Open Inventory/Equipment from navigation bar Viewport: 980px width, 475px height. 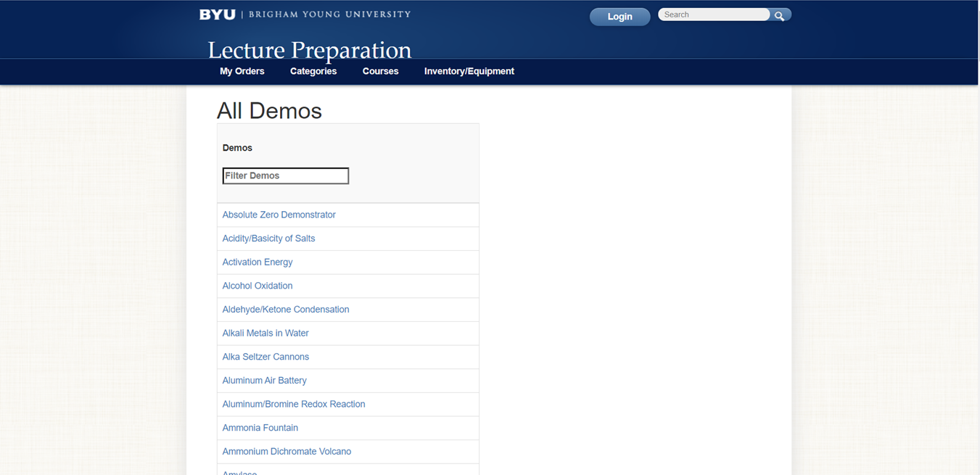469,71
